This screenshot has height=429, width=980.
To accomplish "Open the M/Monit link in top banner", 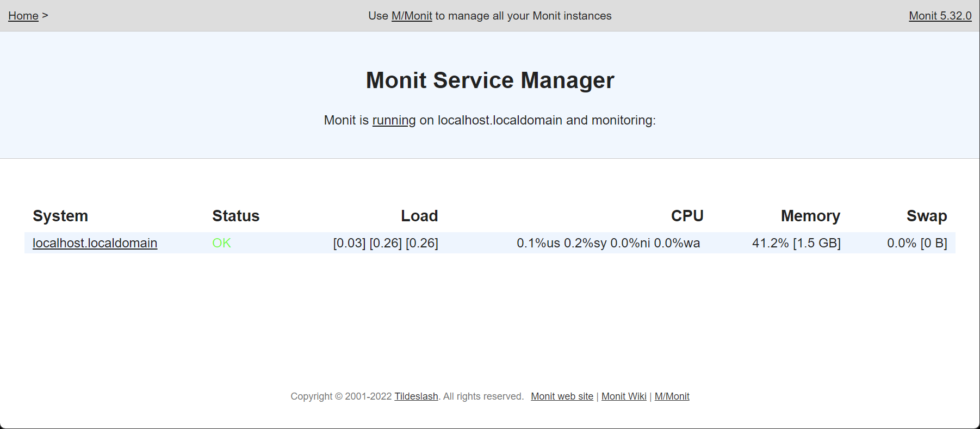I will click(x=412, y=16).
